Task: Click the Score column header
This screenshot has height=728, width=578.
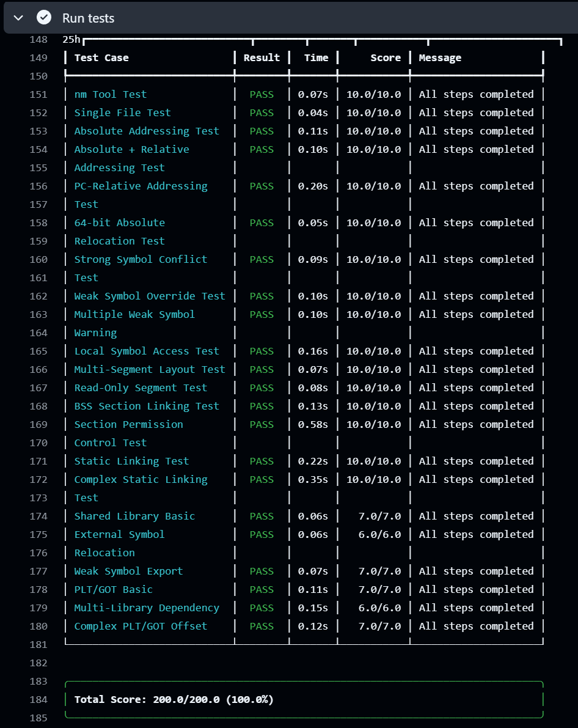Action: click(386, 57)
